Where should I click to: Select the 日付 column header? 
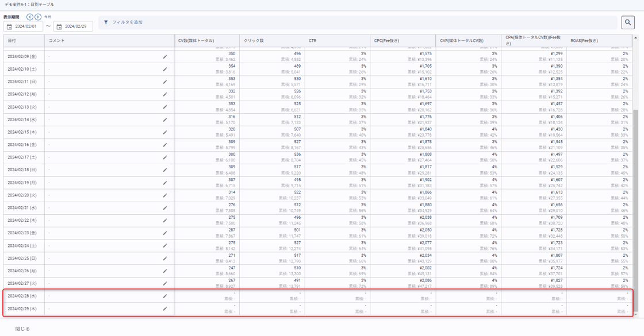[x=12, y=41]
